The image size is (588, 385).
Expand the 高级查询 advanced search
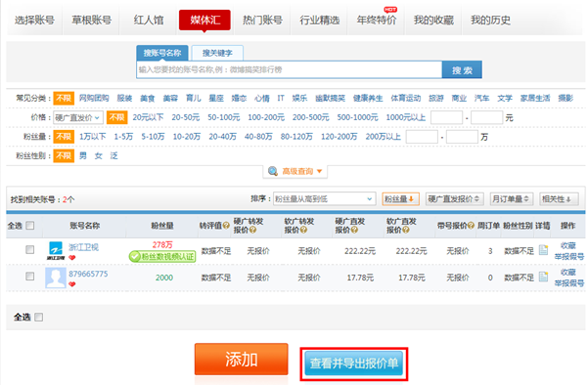(x=295, y=171)
